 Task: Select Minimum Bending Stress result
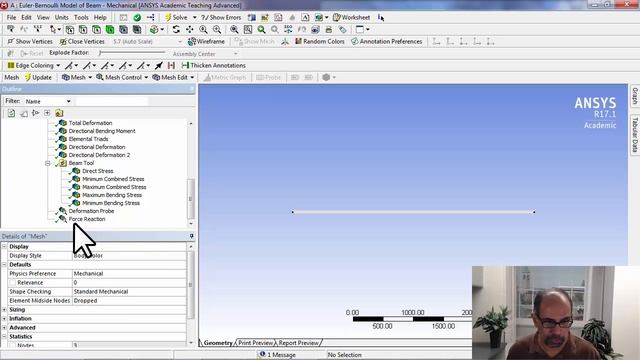coord(111,203)
